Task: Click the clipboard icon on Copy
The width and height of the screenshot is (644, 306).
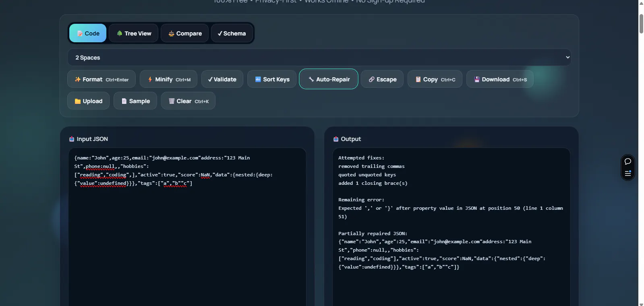Action: (418, 79)
